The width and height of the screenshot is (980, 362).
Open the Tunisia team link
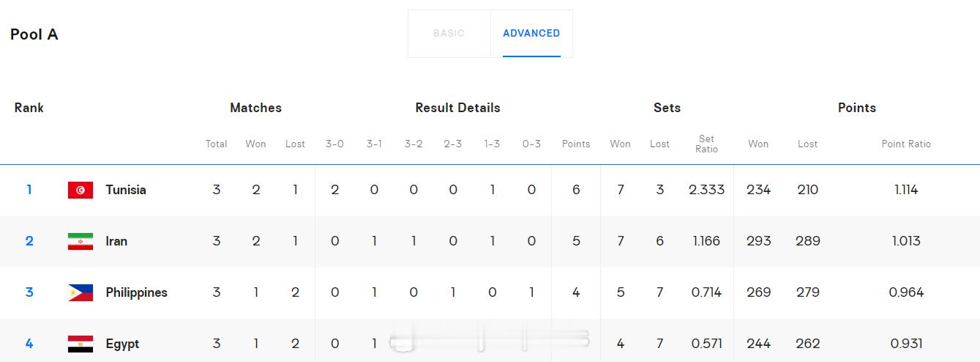(x=126, y=190)
